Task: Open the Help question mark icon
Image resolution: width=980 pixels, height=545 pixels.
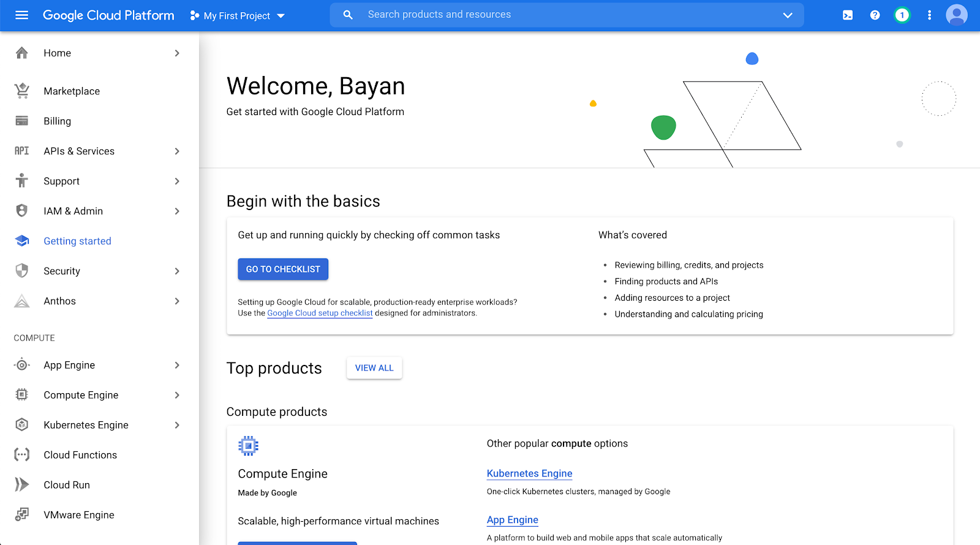Action: click(x=875, y=15)
